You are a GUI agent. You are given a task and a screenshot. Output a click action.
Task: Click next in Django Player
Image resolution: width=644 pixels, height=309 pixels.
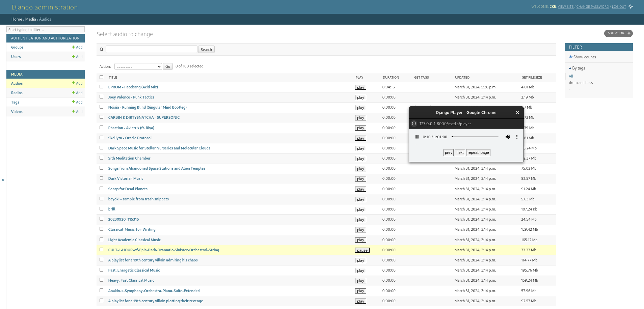(460, 152)
